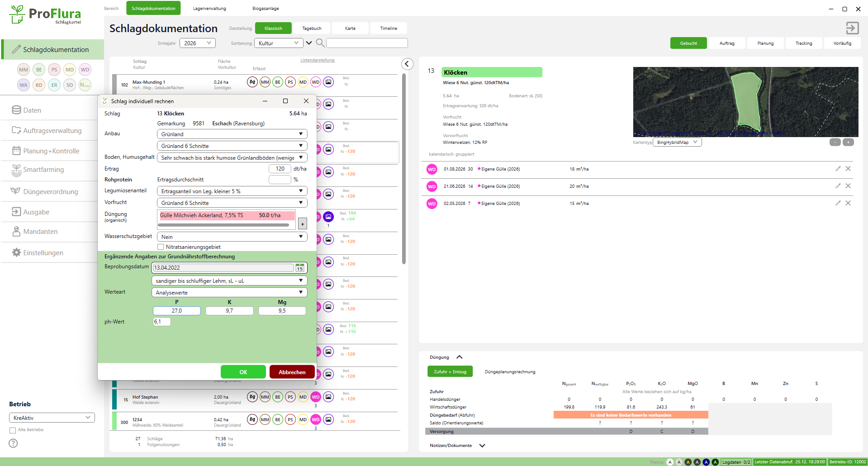
Task: Edit the 01.08.2026 Eigene Gülle entry
Action: point(838,169)
